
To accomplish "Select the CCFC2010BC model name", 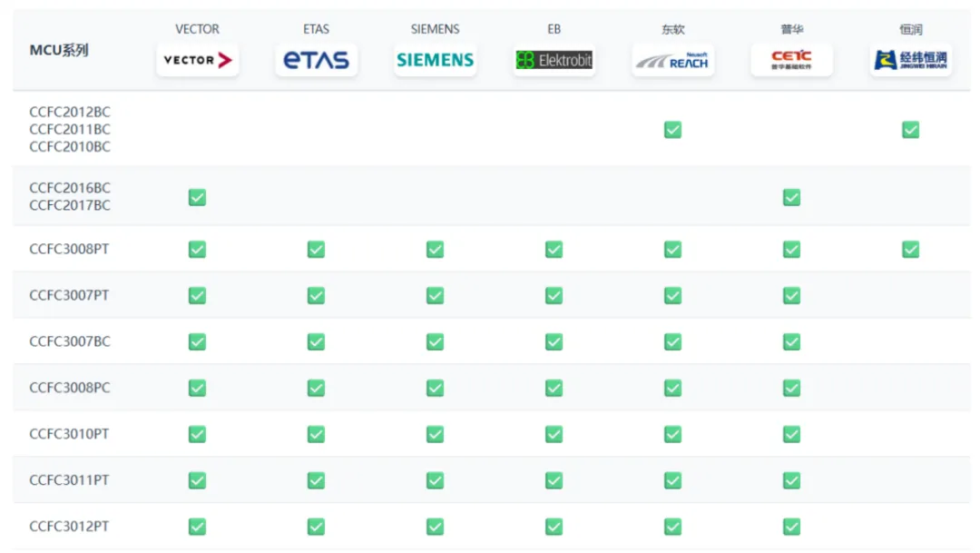I will point(70,147).
